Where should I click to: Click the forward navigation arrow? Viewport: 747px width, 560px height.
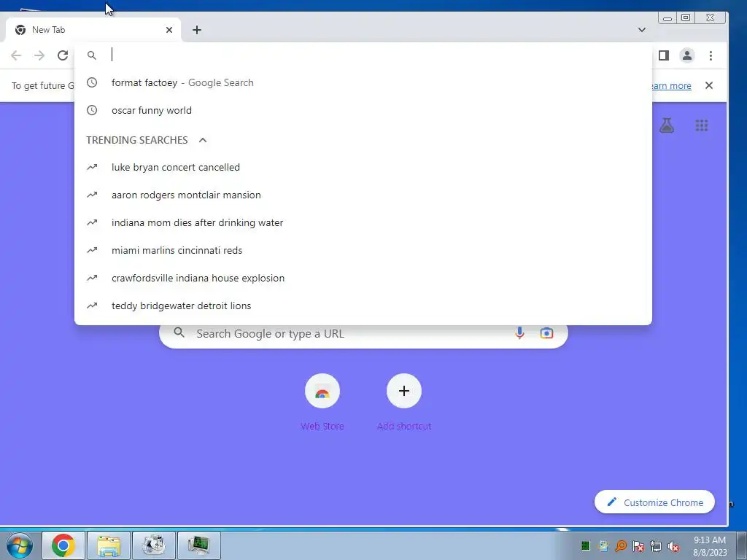pos(39,55)
